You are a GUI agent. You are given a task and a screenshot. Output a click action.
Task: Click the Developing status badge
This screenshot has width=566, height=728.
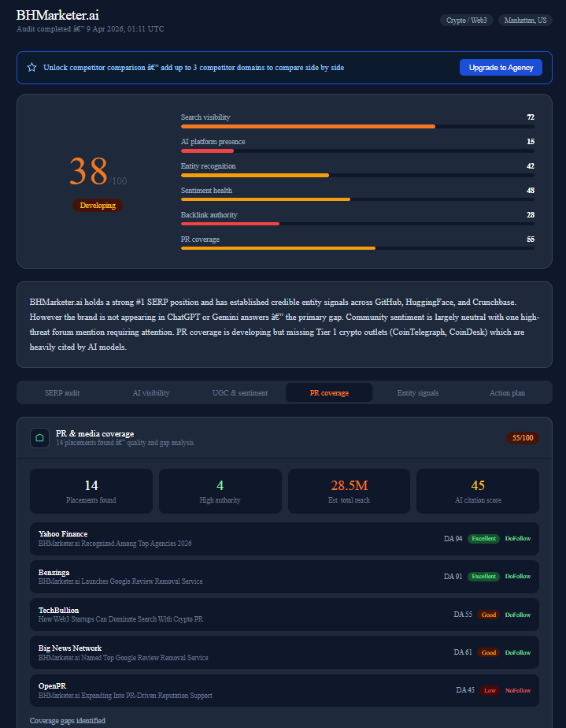click(x=98, y=205)
